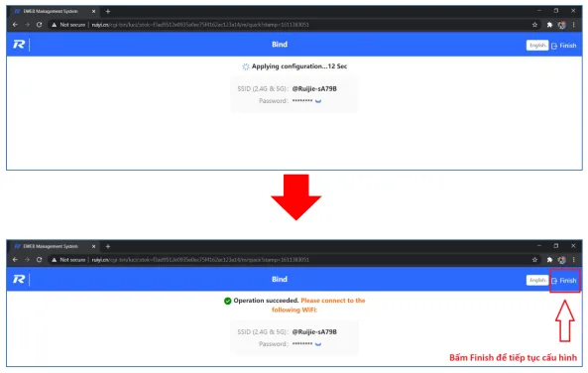Click forward arrow in bottom browser window
The width and height of the screenshot is (588, 373).
point(27,259)
